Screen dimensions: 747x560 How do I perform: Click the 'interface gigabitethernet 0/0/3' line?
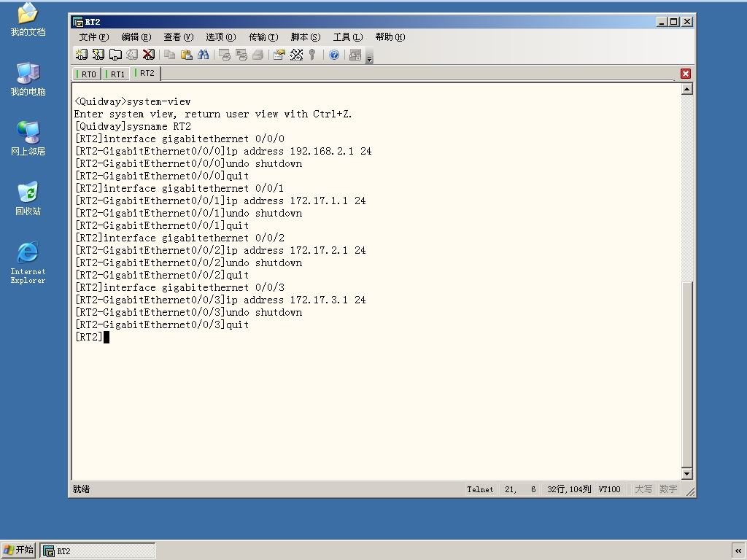click(x=179, y=287)
